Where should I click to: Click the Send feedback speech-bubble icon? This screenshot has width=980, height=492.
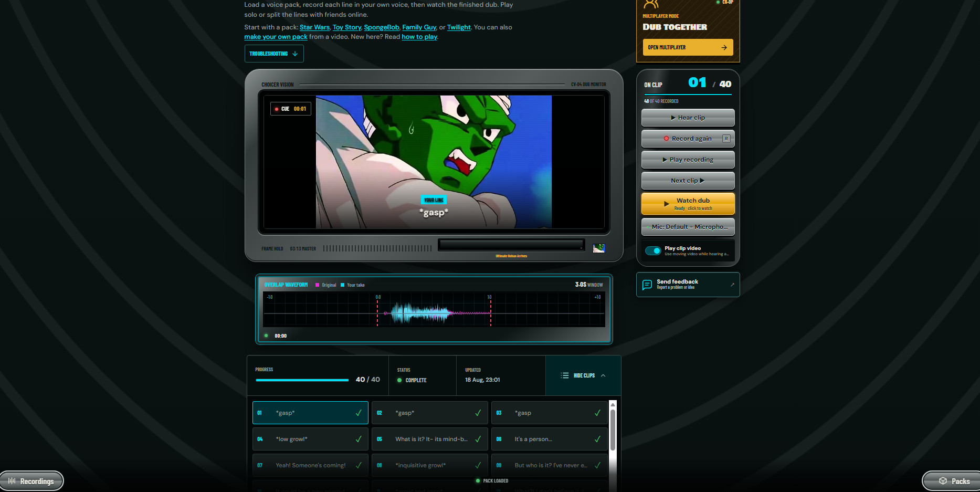647,285
